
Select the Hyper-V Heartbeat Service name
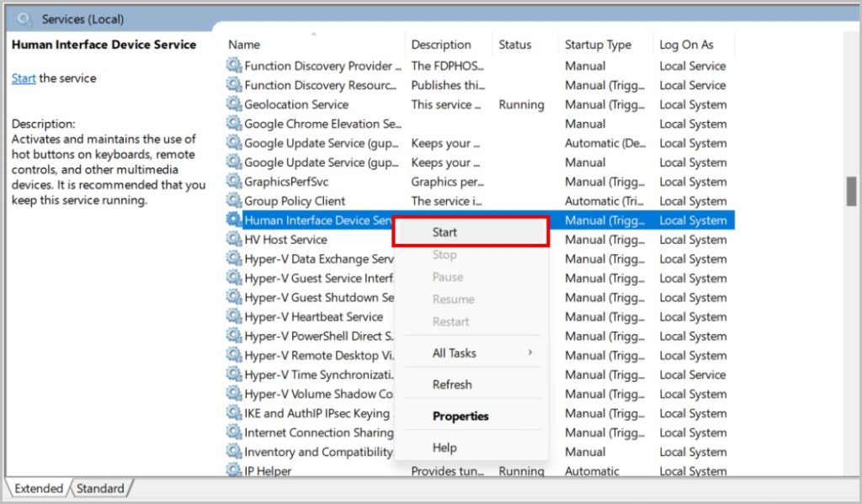[x=313, y=317]
